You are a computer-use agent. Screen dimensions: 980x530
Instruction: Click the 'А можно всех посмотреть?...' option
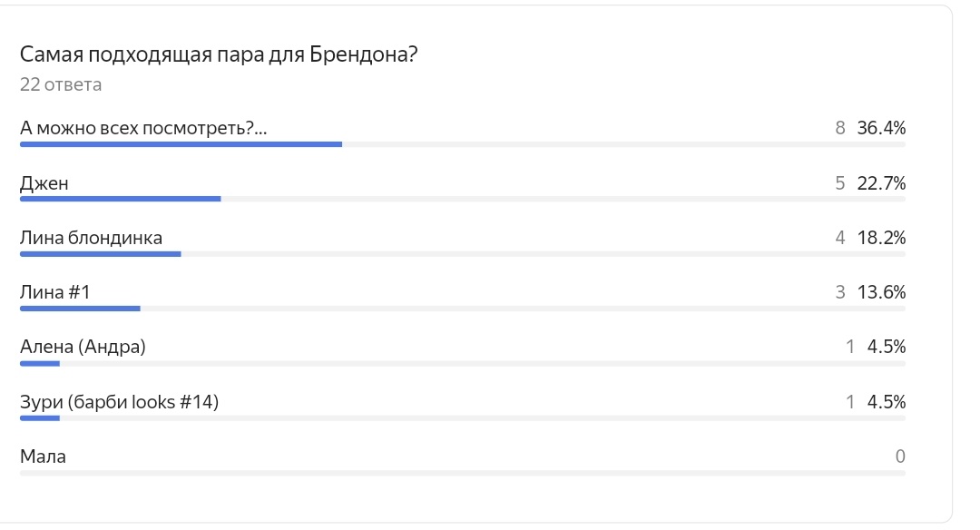pyautogui.click(x=143, y=128)
